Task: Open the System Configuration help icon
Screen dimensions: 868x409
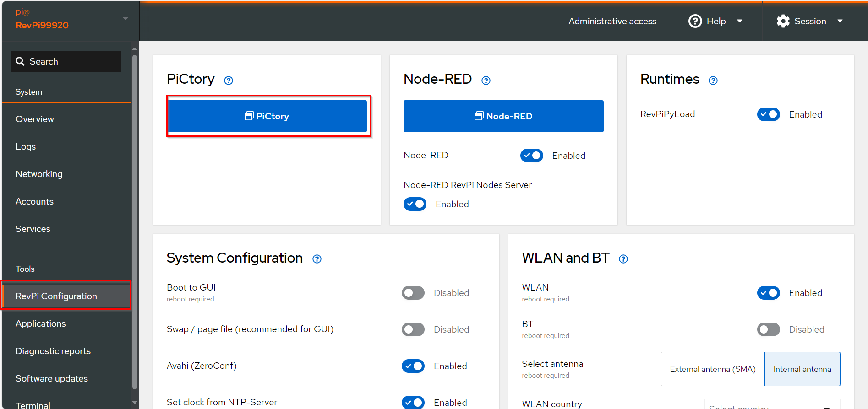Action: point(317,259)
